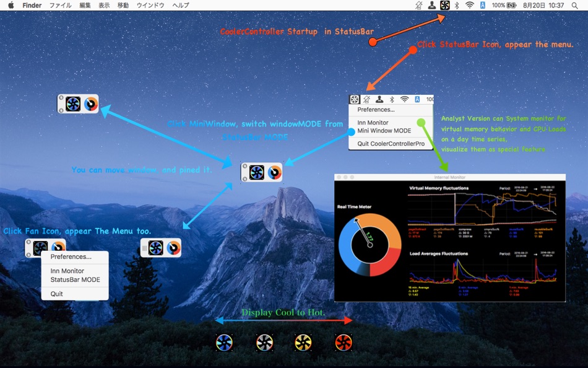Screen dimensions: 588x368
Task: Open the CoolerController fan icon in the top menu bar
Action: (445, 5)
